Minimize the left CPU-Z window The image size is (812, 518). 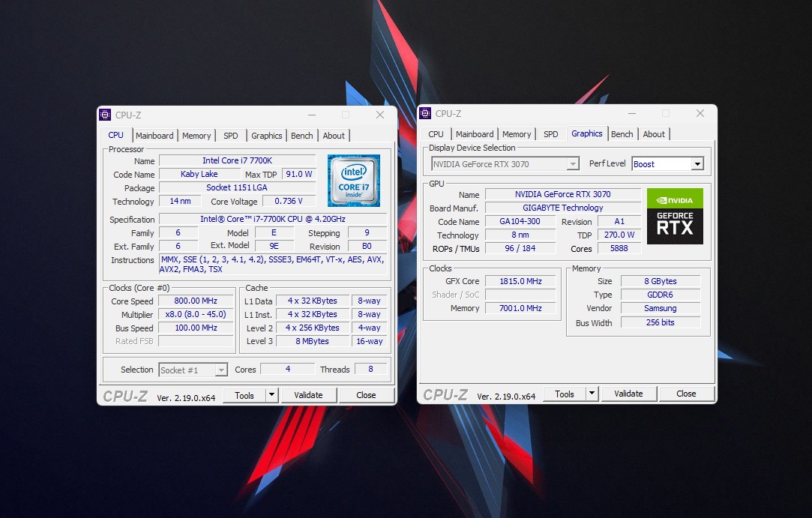point(312,115)
